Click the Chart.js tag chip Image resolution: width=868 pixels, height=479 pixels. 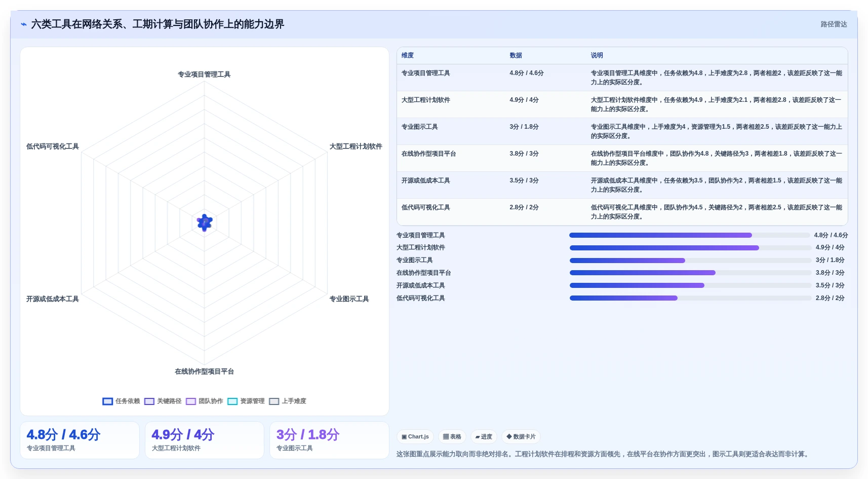click(x=415, y=436)
